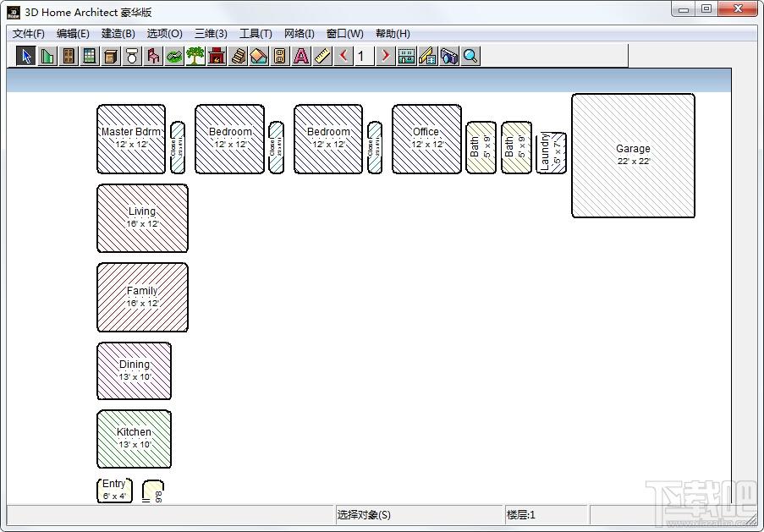Select the Laundry 5' x 7' room box

551,153
